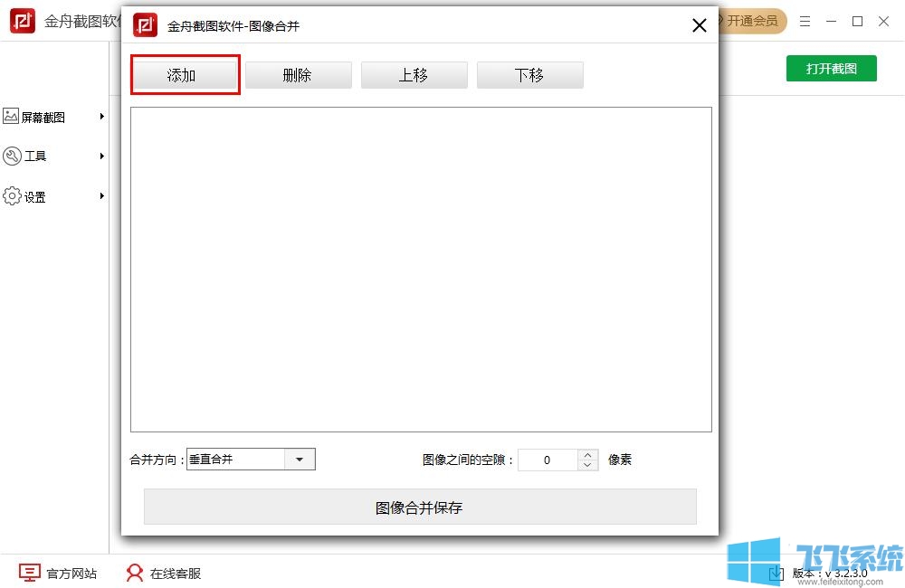
Task: Click the 上移 move up button
Action: (x=414, y=75)
